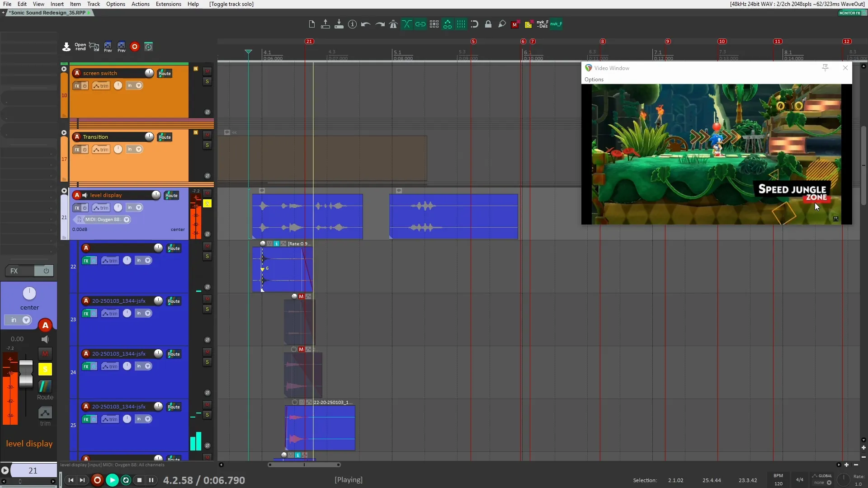Open the Insert menu
Screen dimensions: 868x488
click(57, 4)
